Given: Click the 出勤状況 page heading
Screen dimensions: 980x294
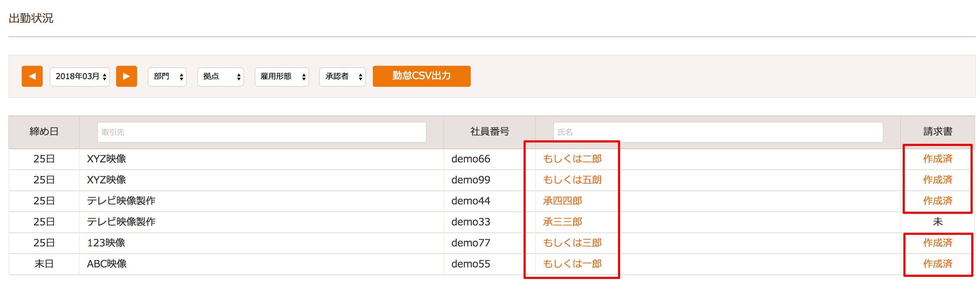Looking at the screenshot, I should 31,18.
